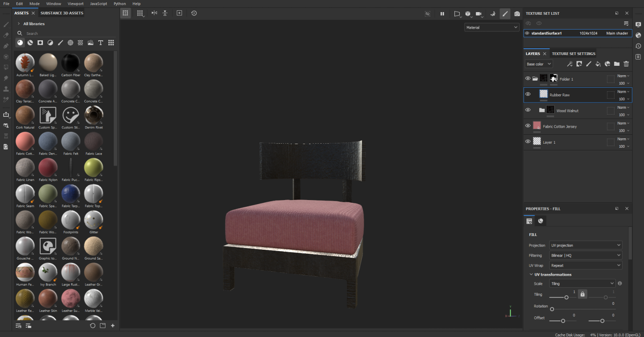
Task: Add a fill layer with bucket icon
Action: 598,64
